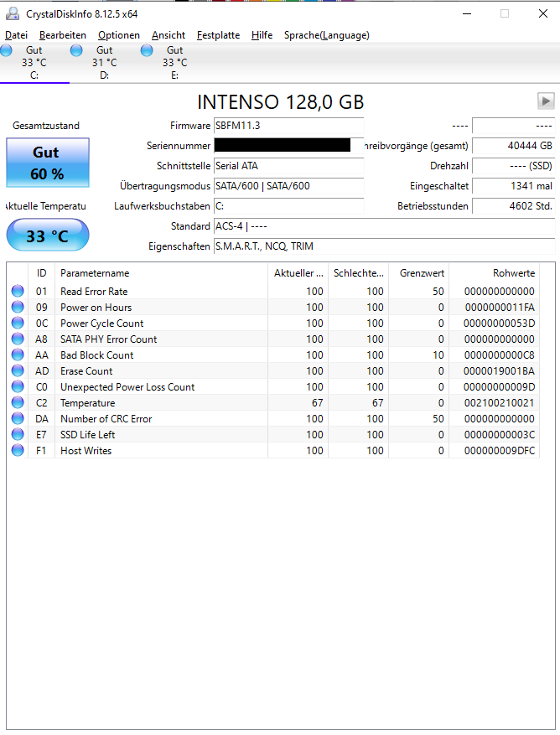This screenshot has width=560, height=735.
Task: Click the Drehzahl value ---- (SSD)
Action: coord(514,166)
